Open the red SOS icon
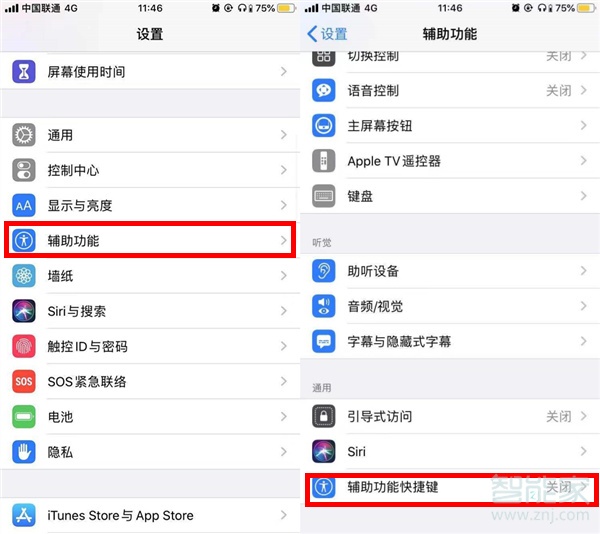 click(24, 381)
